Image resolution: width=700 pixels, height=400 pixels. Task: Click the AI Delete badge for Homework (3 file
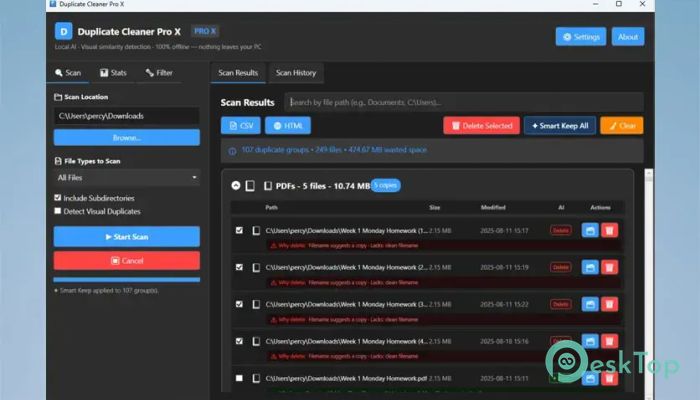[561, 304]
